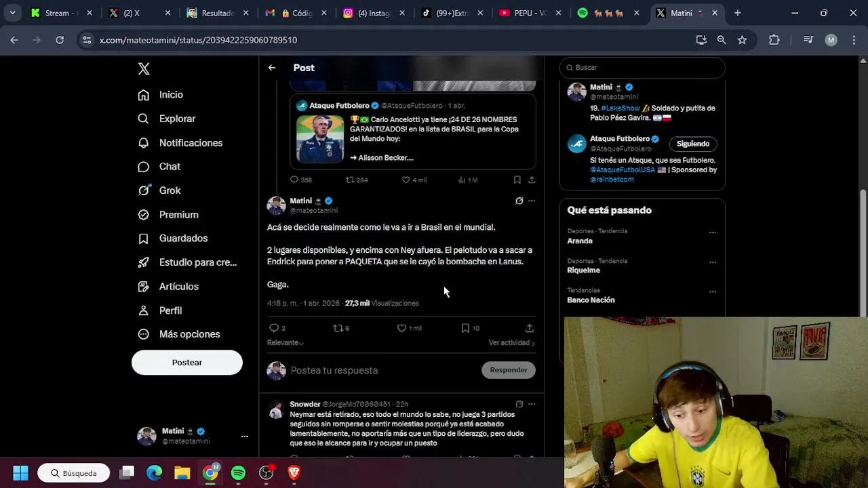Click the Estudio para creadores rocket icon

point(143,262)
